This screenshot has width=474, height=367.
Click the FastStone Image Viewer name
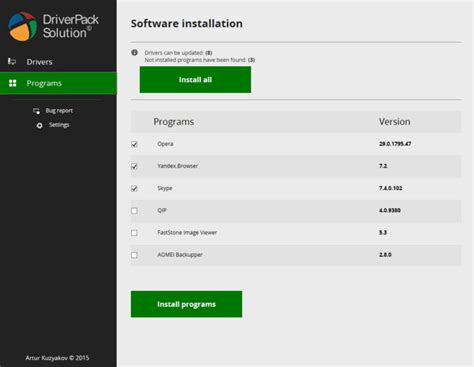tap(187, 232)
